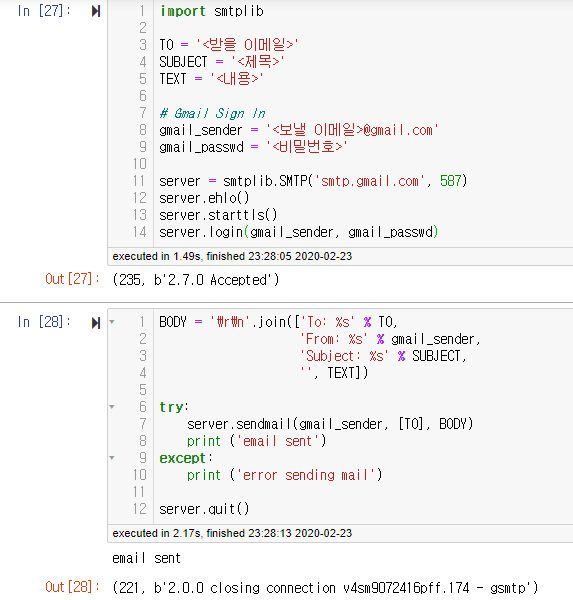Click the gmail_sender assignment line
Image resolution: width=573 pixels, height=600 pixels.
pyautogui.click(x=299, y=130)
